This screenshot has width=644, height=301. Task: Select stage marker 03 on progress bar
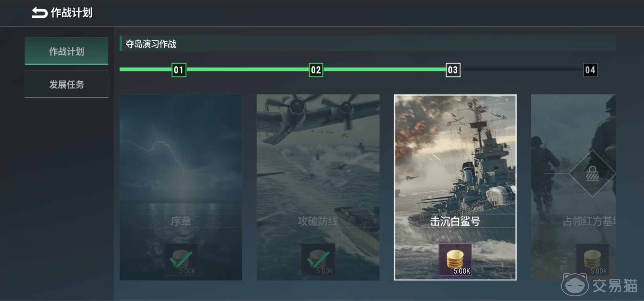(x=453, y=70)
